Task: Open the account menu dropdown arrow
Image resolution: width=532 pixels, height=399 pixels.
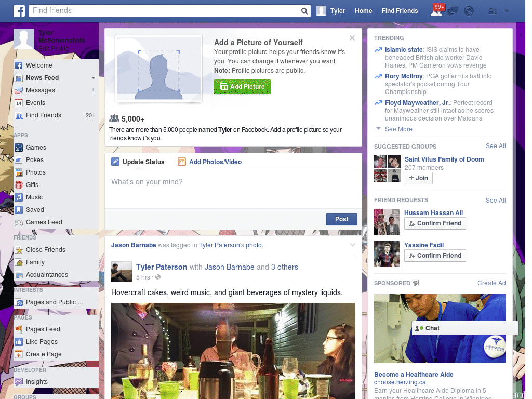Action: tap(507, 11)
